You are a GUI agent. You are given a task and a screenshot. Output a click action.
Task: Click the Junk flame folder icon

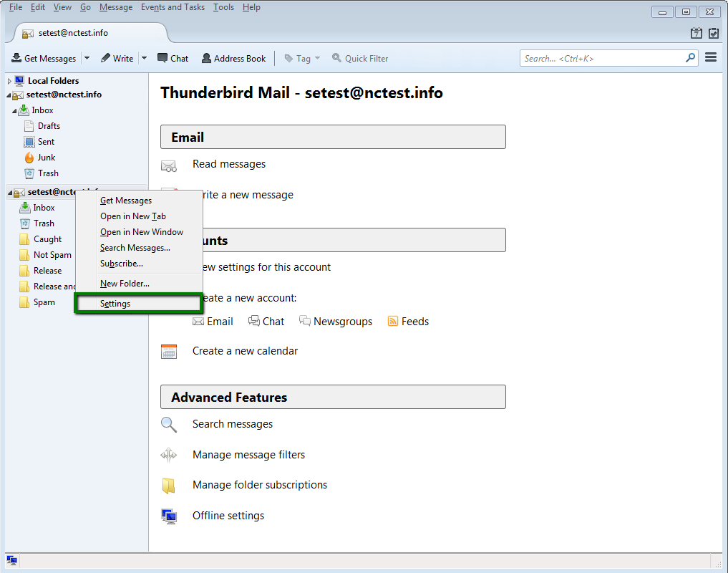pyautogui.click(x=29, y=158)
